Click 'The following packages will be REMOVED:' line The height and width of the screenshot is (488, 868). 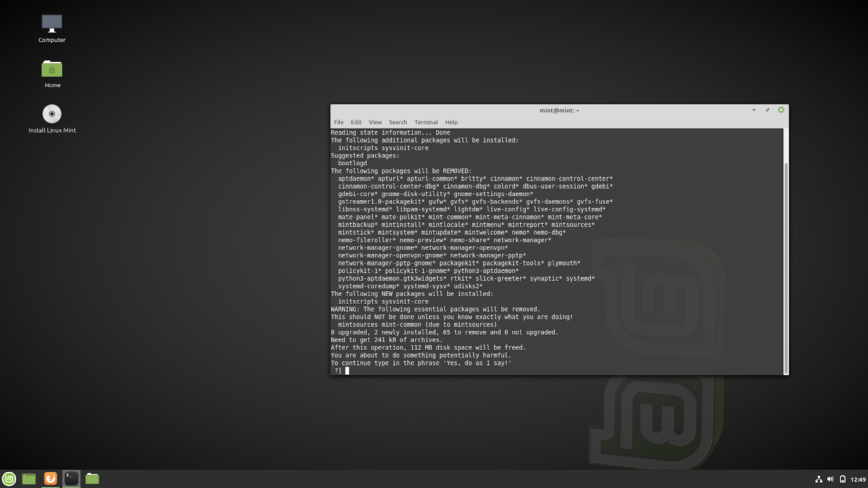click(401, 171)
